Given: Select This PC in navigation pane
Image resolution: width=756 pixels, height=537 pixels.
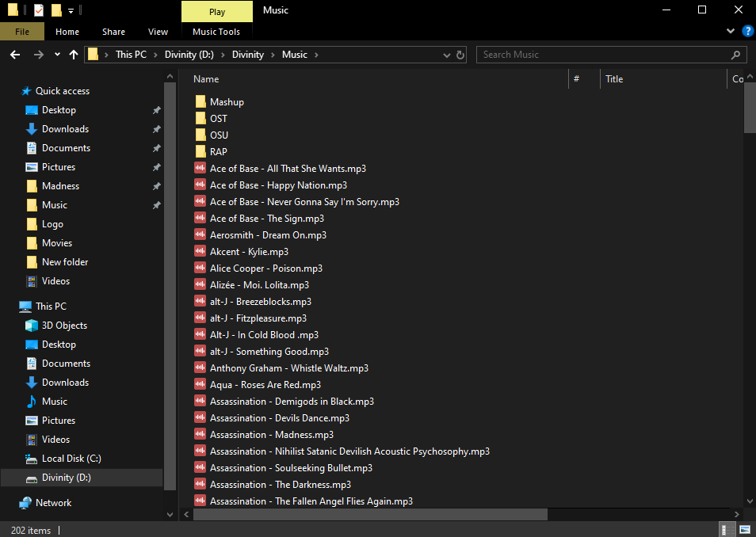Looking at the screenshot, I should pos(51,307).
